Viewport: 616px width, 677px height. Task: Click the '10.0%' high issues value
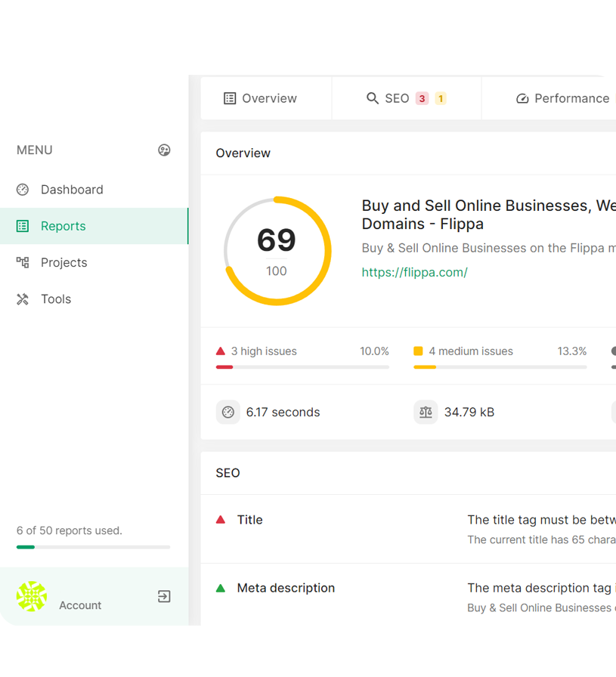(375, 351)
